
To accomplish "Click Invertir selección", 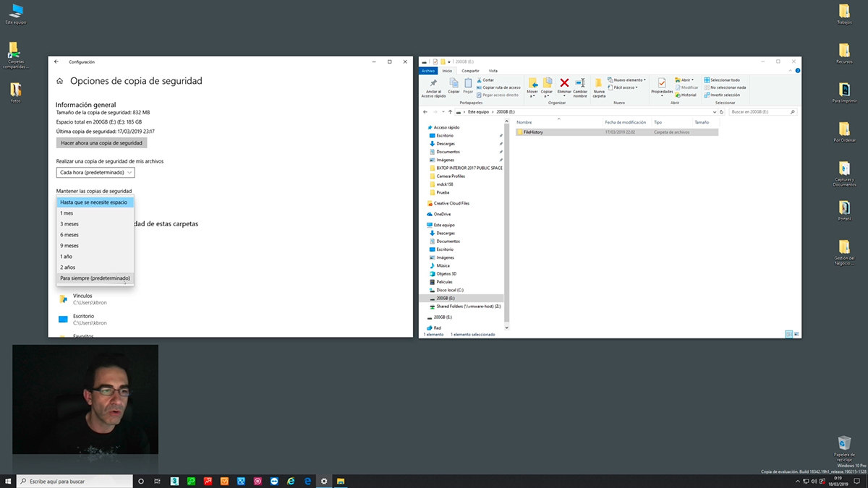I will (722, 95).
